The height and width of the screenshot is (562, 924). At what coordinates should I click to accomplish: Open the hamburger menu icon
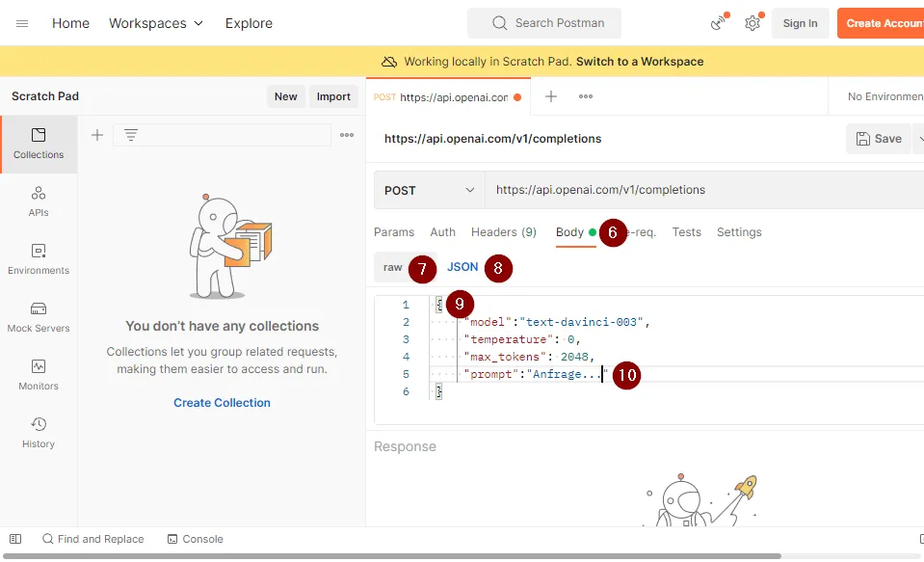tap(22, 23)
